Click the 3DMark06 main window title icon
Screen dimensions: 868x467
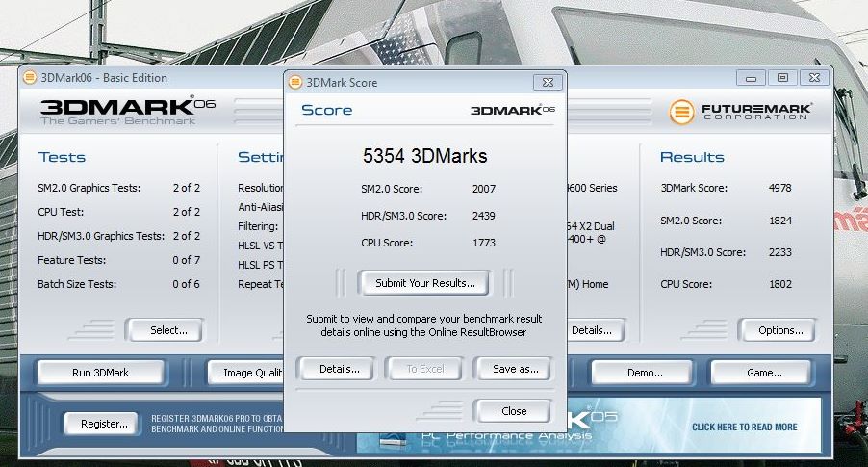29,78
